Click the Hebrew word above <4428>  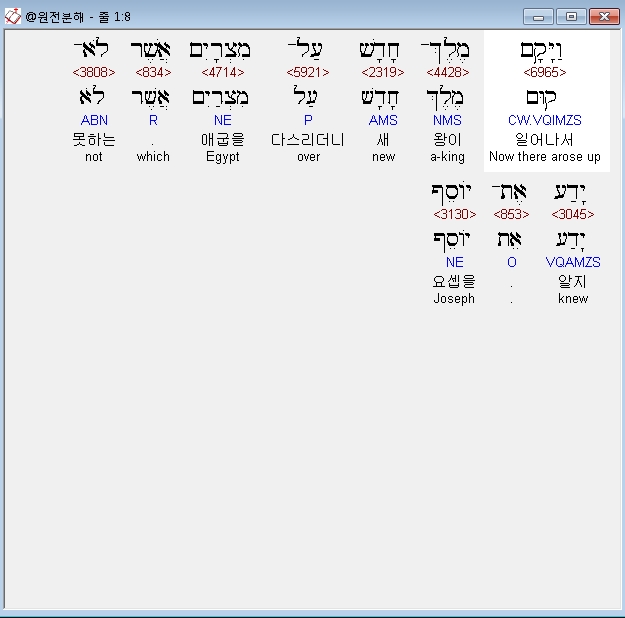point(446,51)
